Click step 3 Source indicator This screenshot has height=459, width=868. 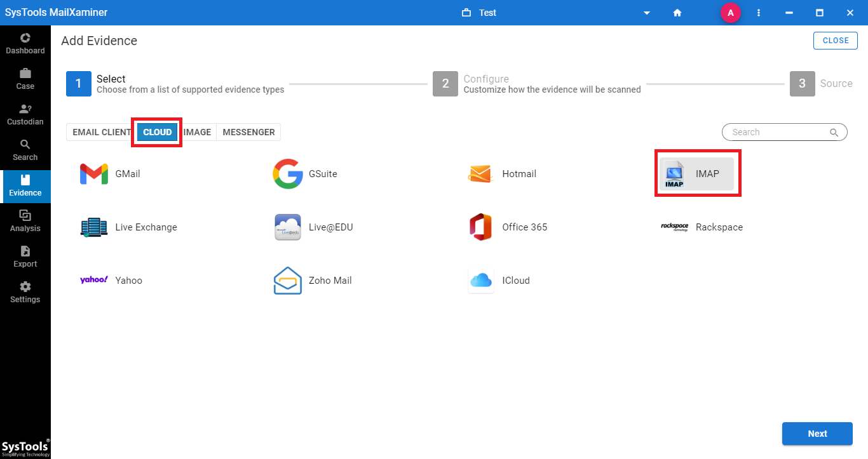click(803, 84)
